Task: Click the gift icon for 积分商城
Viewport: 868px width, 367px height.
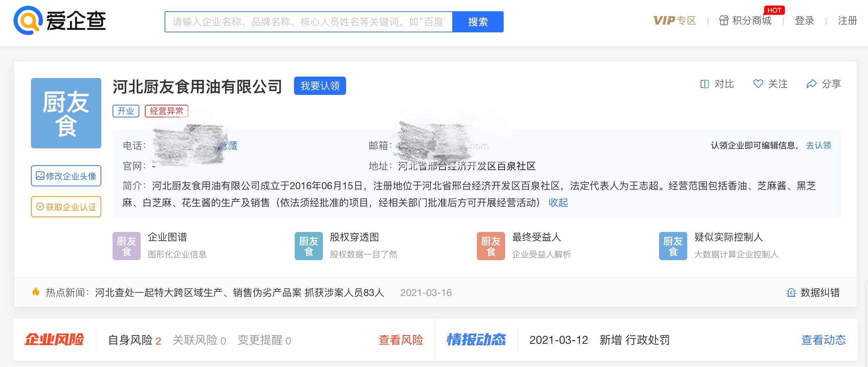Action: pyautogui.click(x=723, y=21)
